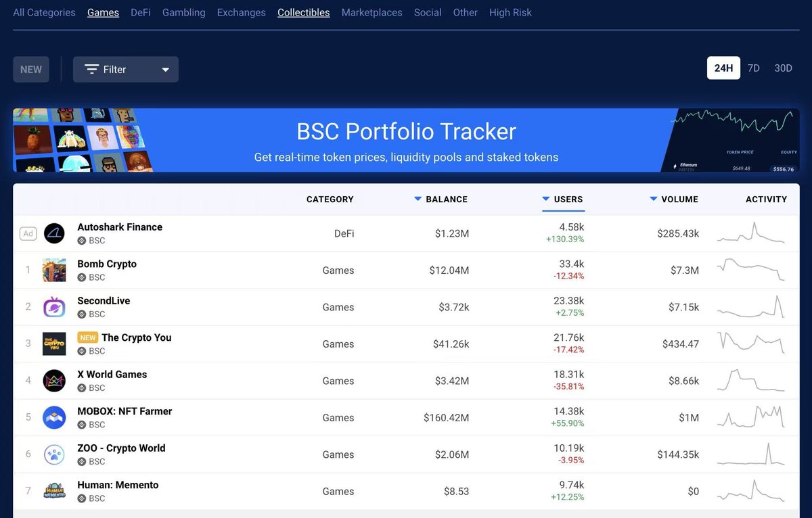Open MOBOX: NFT Farmer activity sparkline
This screenshot has width=812, height=518.
tap(751, 417)
